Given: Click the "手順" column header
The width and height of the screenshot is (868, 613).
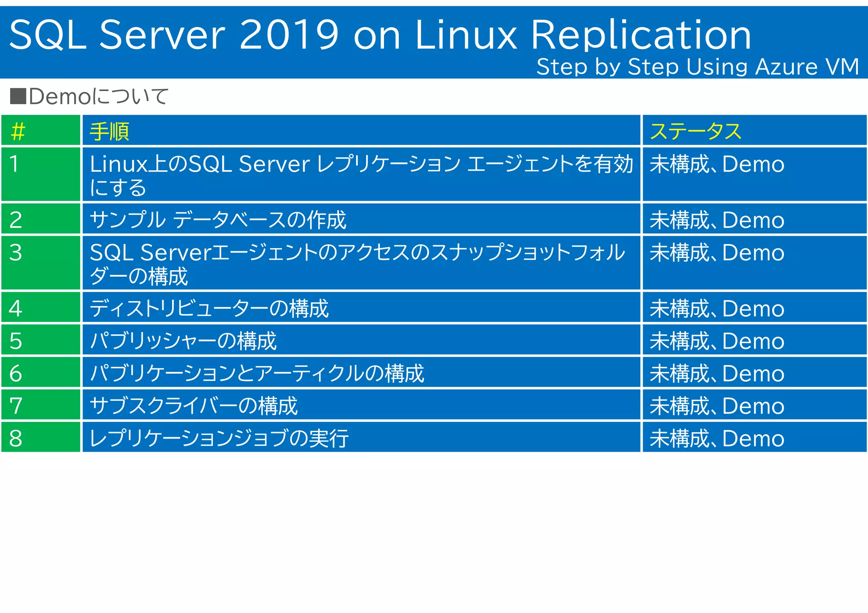Looking at the screenshot, I should [x=361, y=130].
